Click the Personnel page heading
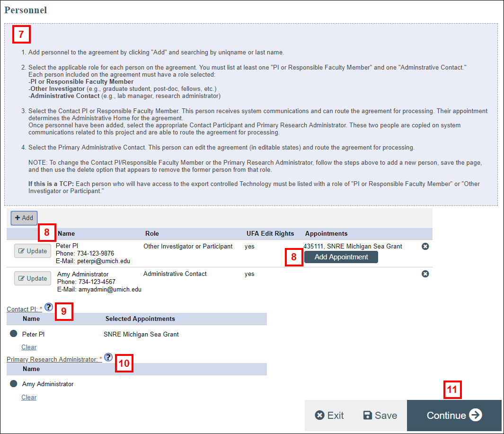 (x=26, y=10)
